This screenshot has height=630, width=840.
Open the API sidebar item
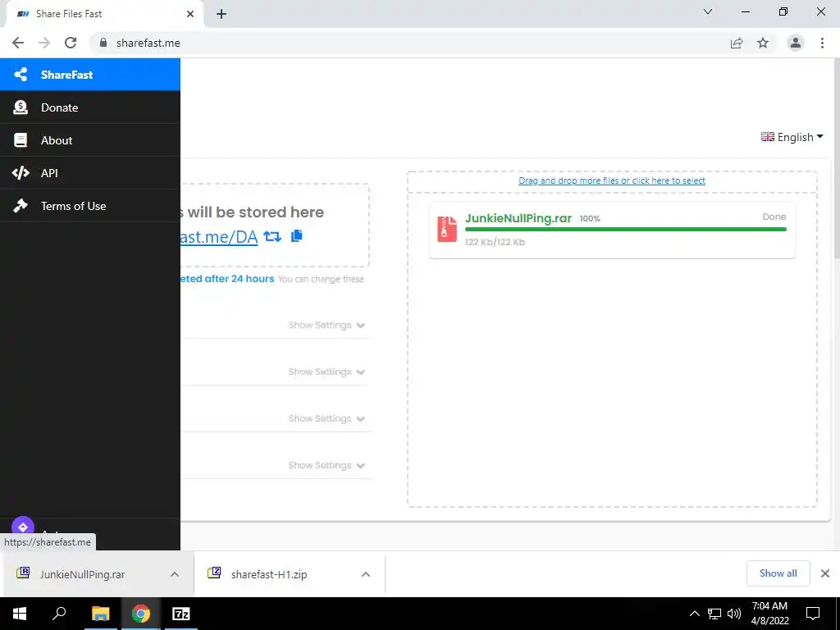tap(90, 172)
